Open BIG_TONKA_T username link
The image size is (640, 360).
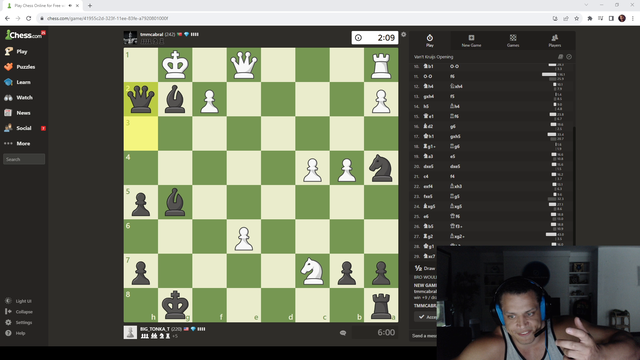pyautogui.click(x=155, y=329)
